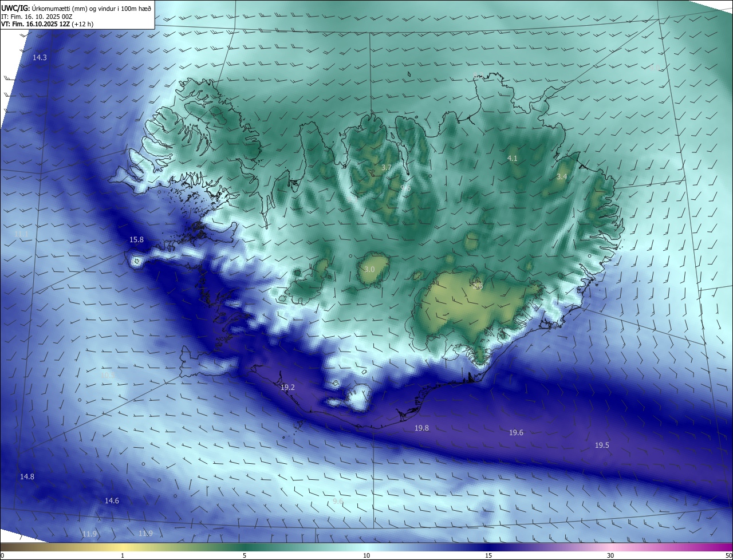Select the valid time line 'VT: Fim. 16.10.2025 12Z (+12 h)'
Image resolution: width=733 pixels, height=560 pixels.
tap(47, 24)
